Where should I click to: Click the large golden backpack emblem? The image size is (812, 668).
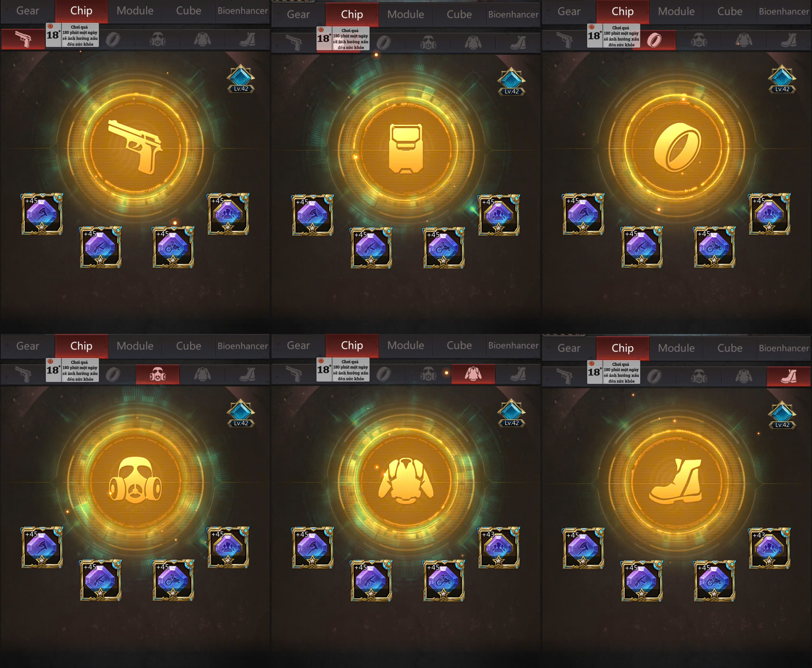(406, 148)
